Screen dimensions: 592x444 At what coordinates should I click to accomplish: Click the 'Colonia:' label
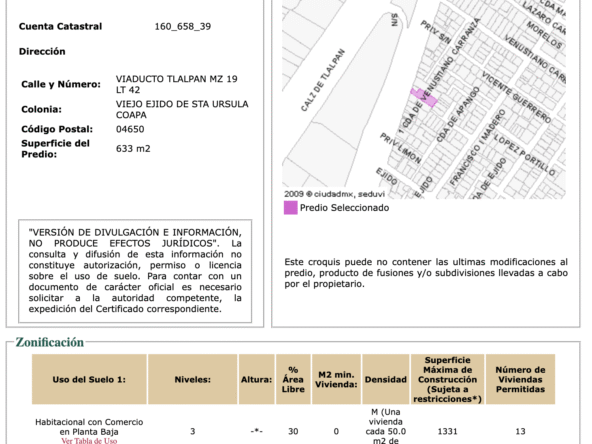42,109
